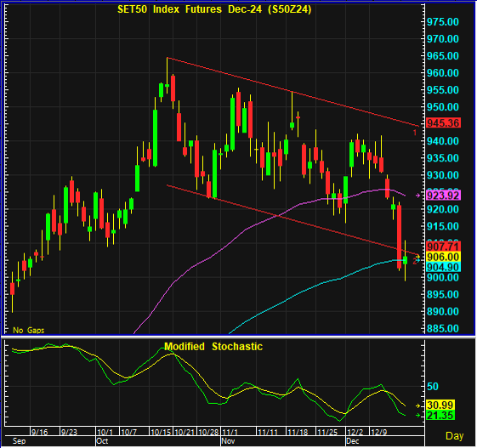Click the green arrow marker beside 21.35
This screenshot has height=448, width=477.
418,415
